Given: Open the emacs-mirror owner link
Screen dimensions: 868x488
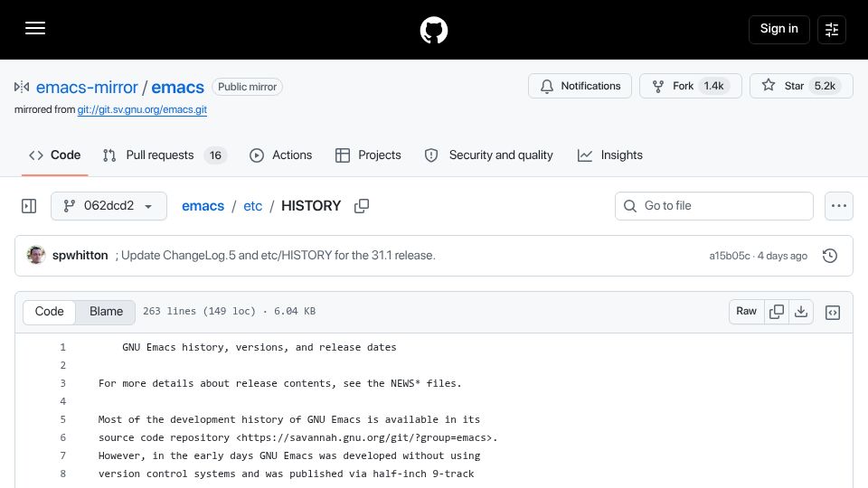Looking at the screenshot, I should [x=87, y=87].
